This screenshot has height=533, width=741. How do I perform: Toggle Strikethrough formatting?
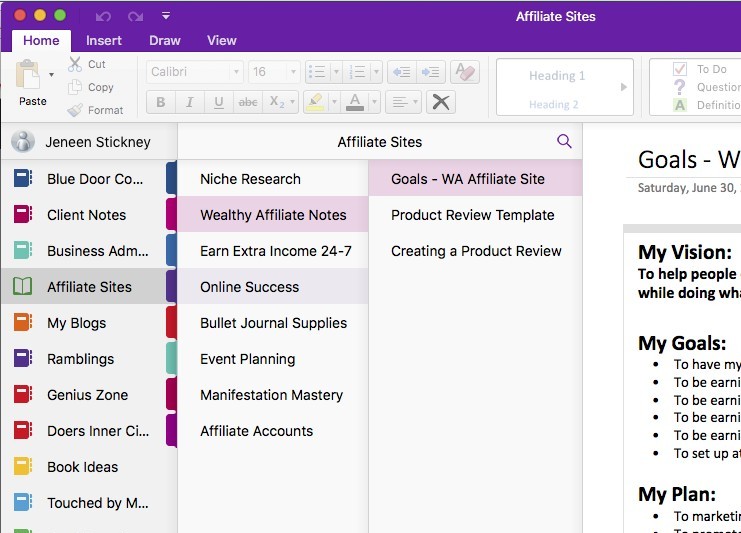[x=248, y=102]
